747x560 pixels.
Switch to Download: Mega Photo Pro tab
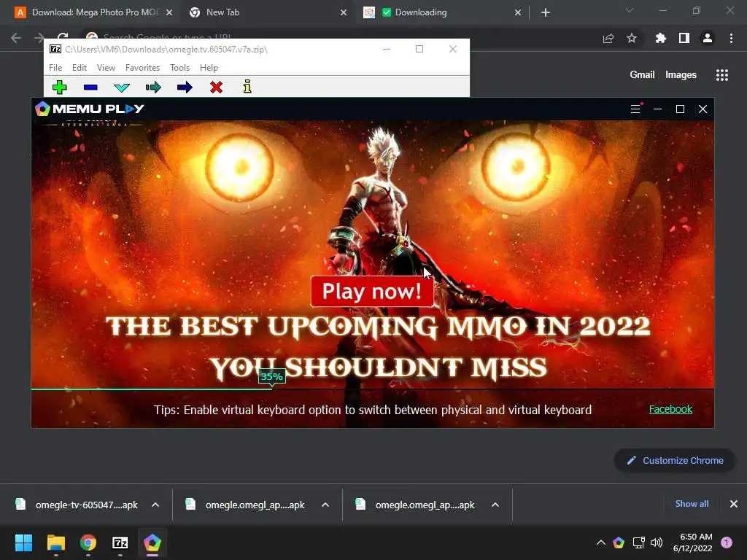pos(95,12)
